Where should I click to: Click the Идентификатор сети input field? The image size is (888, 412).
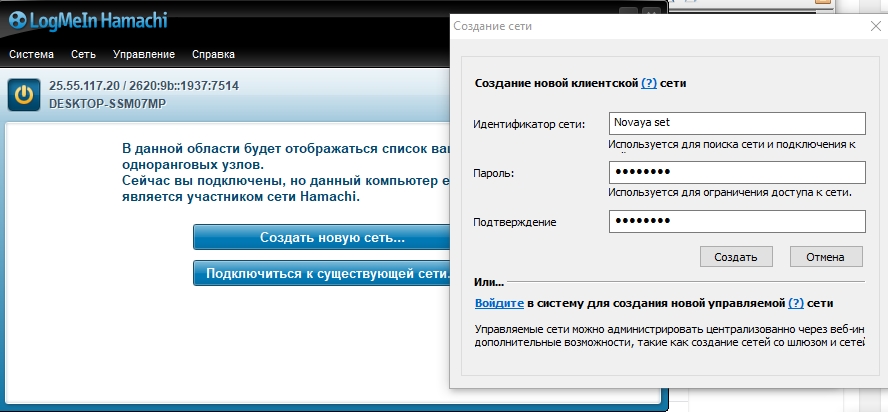pyautogui.click(x=737, y=123)
